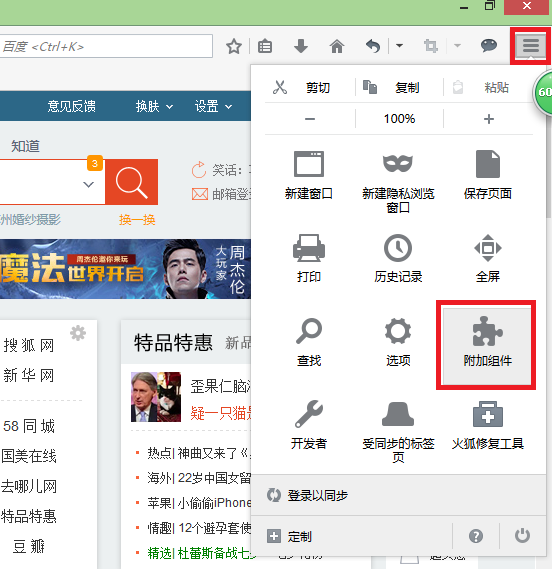Expand the 设置 dropdown
The width and height of the screenshot is (552, 569).
coord(213,106)
